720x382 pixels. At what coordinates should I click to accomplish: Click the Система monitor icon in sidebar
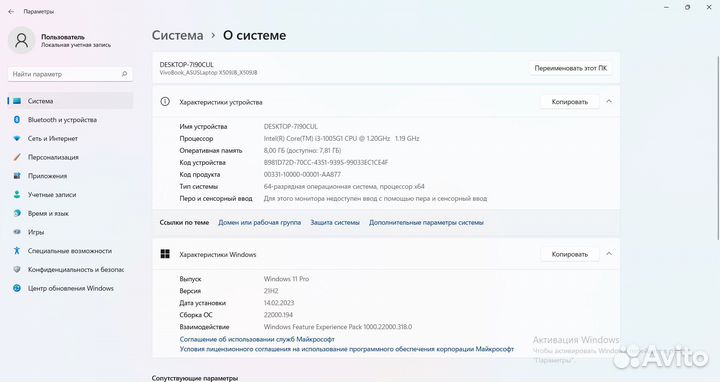click(17, 101)
